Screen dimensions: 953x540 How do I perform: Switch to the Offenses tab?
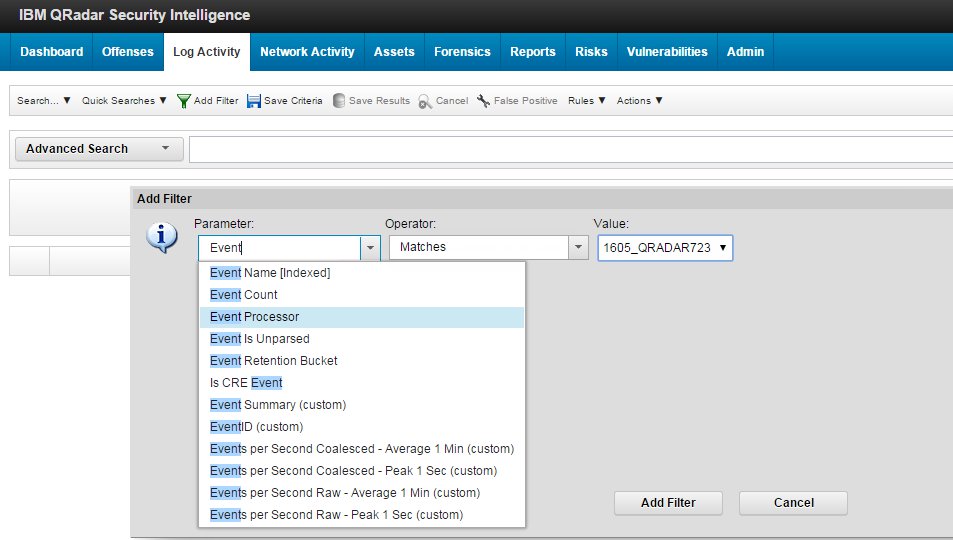pyautogui.click(x=128, y=52)
